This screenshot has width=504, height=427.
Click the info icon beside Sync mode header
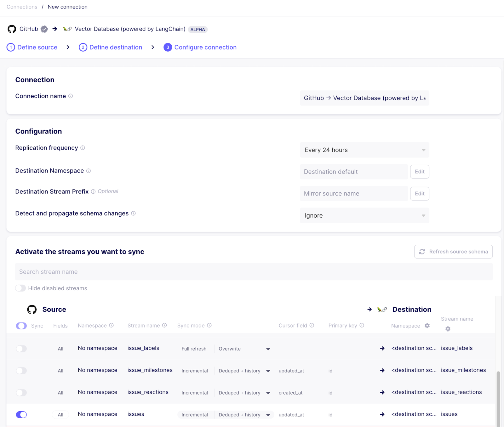point(209,325)
